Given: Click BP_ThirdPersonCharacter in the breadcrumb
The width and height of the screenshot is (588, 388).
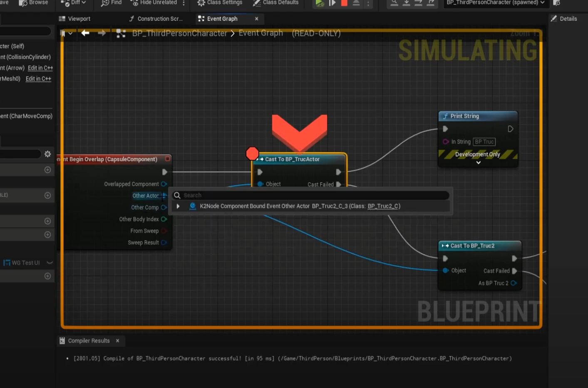Looking at the screenshot, I should click(x=180, y=33).
